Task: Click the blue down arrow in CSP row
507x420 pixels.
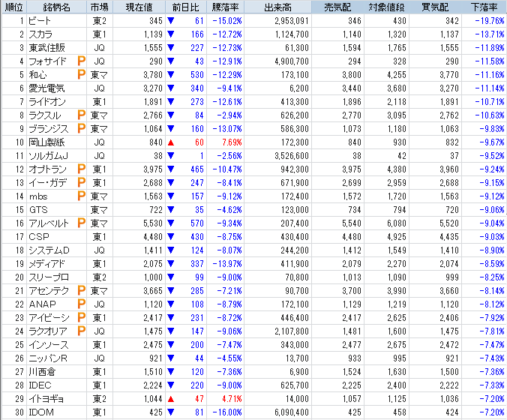Action: pyautogui.click(x=171, y=237)
